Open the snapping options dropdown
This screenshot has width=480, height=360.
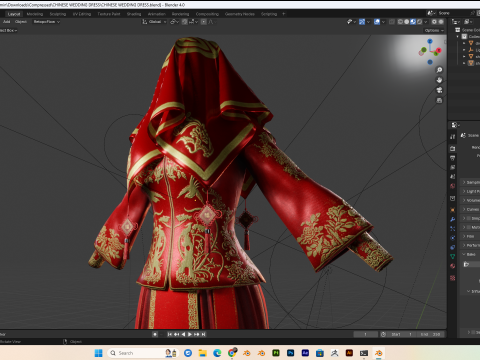pos(194,22)
